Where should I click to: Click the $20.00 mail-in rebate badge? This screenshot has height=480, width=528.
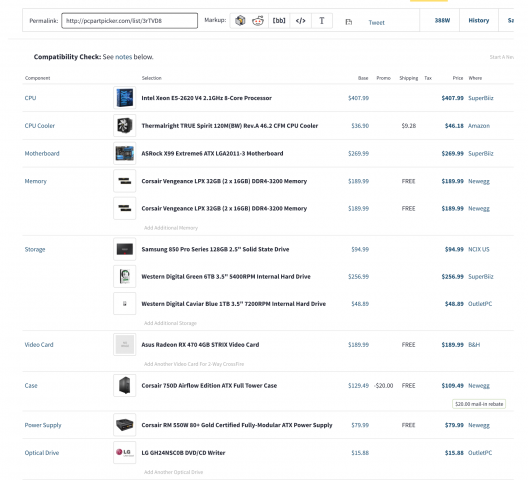(x=479, y=404)
